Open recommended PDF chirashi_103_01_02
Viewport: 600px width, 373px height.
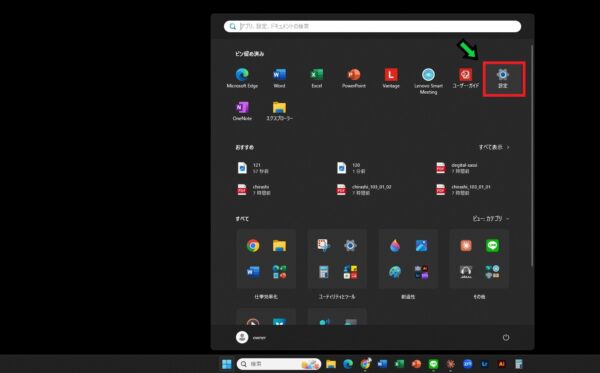tap(364, 190)
